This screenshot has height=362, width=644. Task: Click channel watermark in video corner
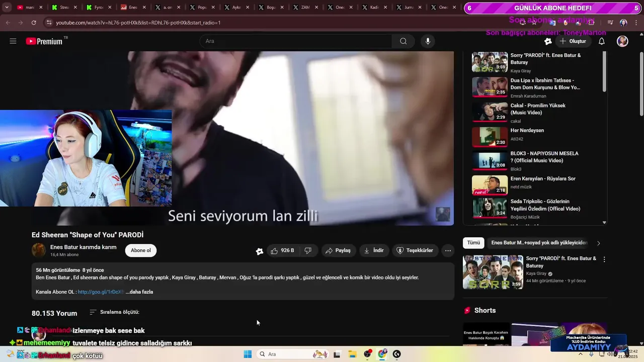(443, 214)
